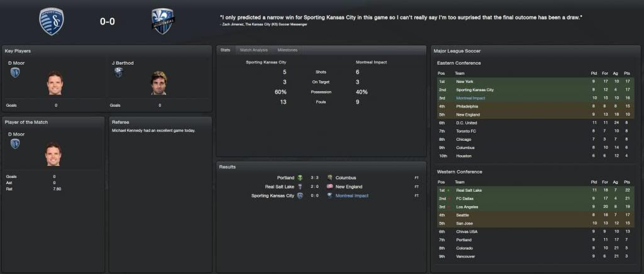Click the Montreal Impact crest in header
The image size is (644, 274).
click(x=162, y=21)
